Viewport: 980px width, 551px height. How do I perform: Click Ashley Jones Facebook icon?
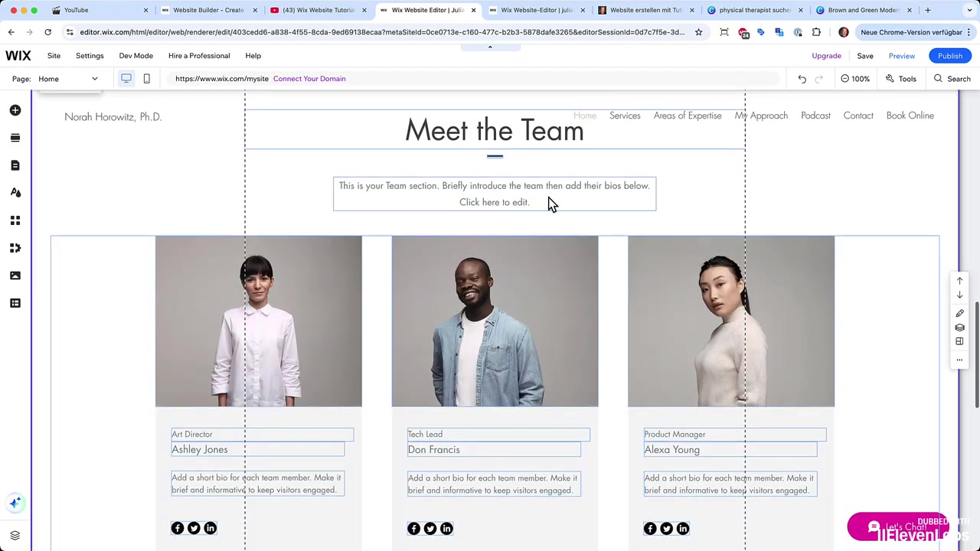[178, 528]
